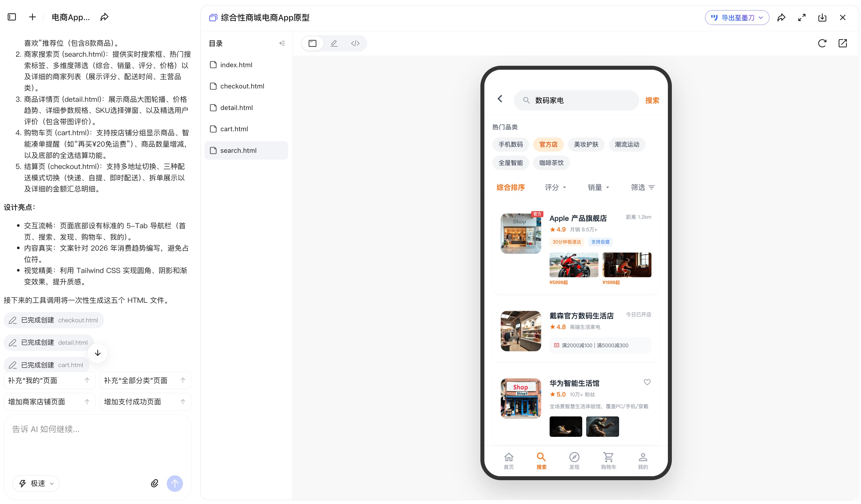Open 戴森官方数码生活店 listing
The width and height of the screenshot is (861, 504).
pos(576,332)
